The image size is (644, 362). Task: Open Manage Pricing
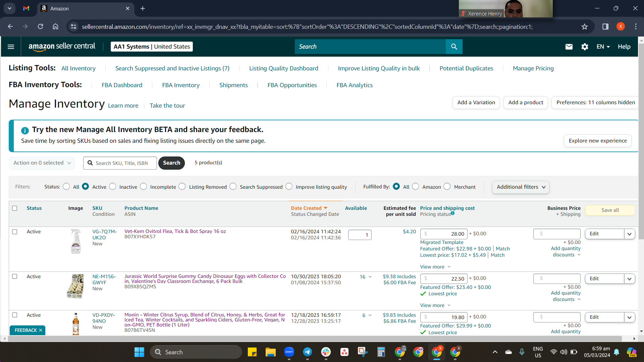[x=533, y=68]
